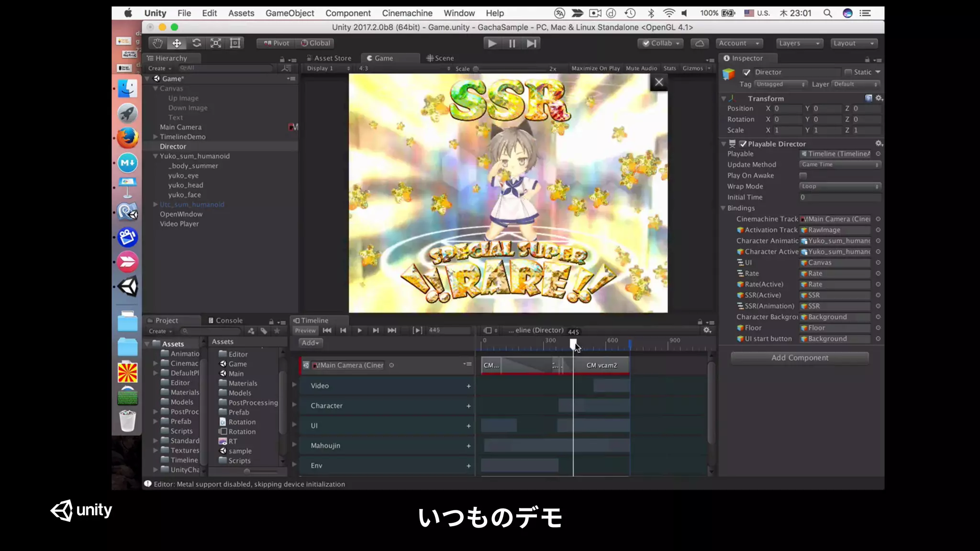Go to timeline start button
980x551 pixels.
[327, 331]
